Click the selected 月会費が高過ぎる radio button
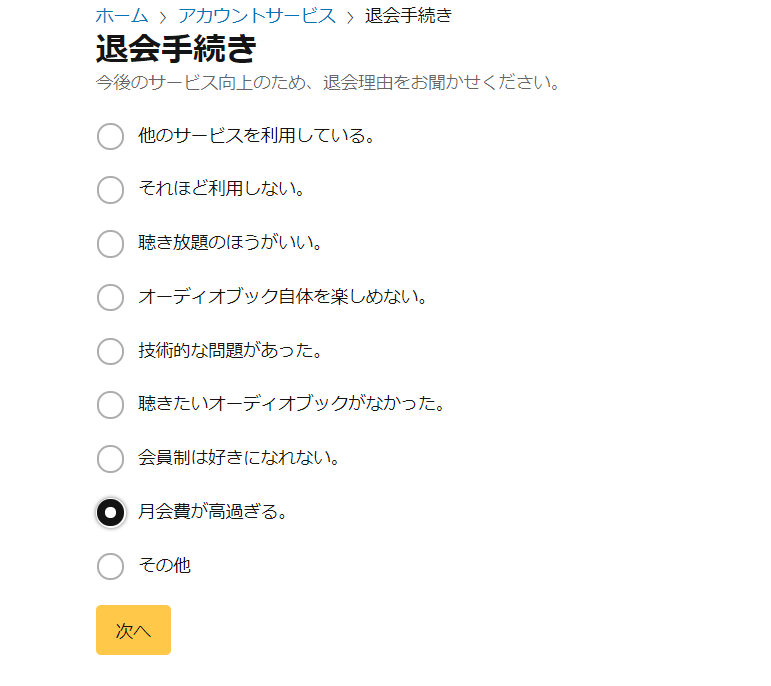Screen dimensions: 771x686 tap(110, 513)
